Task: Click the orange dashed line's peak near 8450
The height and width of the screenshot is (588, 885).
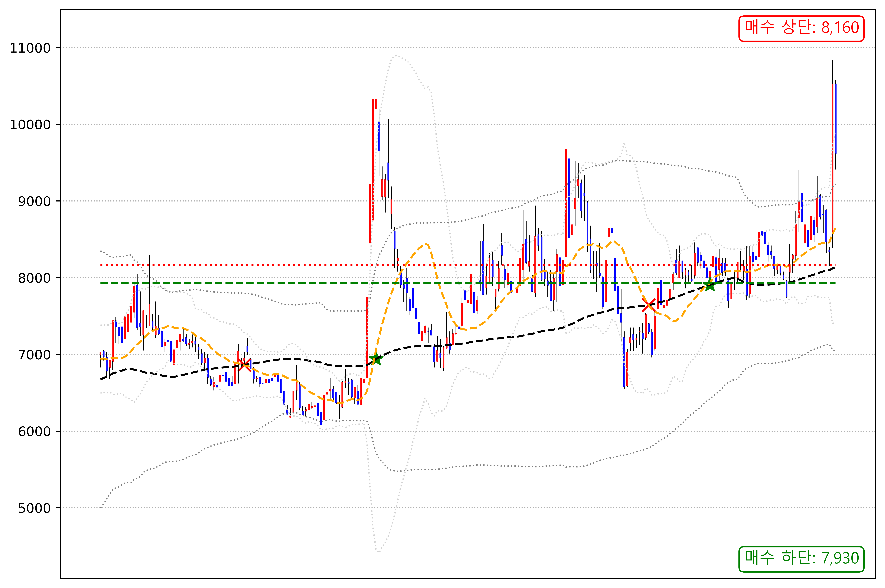Action: pos(426,244)
